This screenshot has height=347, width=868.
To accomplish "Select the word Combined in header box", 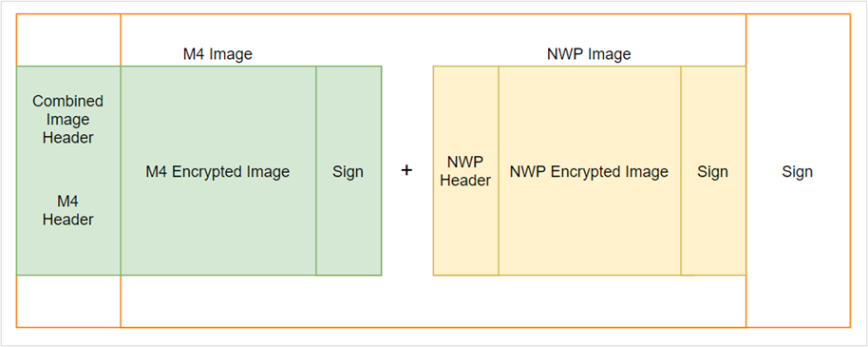I will tap(68, 101).
